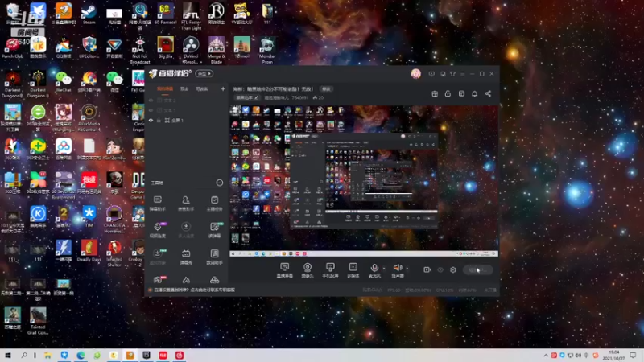Image resolution: width=644 pixels, height=362 pixels.
Task: Switch to the third scene tab
Action: pos(202,89)
